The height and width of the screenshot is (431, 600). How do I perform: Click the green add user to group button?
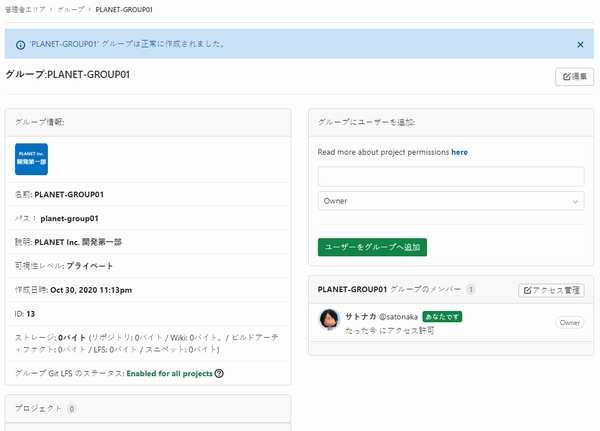tap(372, 247)
